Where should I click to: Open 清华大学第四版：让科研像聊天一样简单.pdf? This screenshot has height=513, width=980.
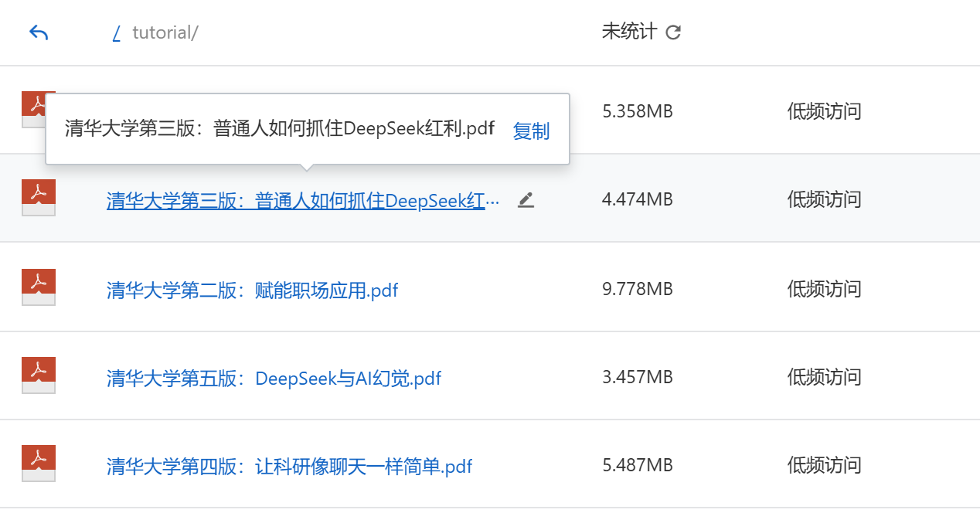click(x=290, y=467)
